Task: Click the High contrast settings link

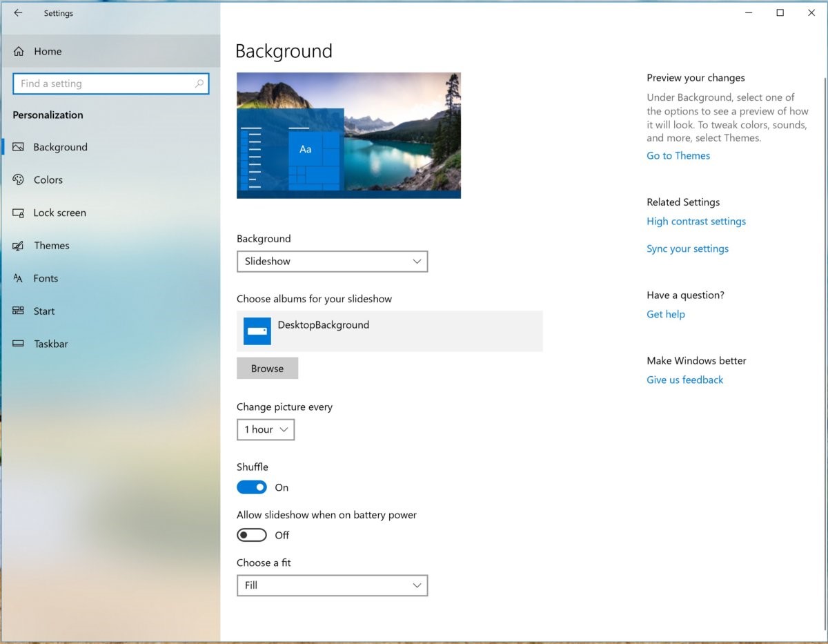Action: coord(696,222)
